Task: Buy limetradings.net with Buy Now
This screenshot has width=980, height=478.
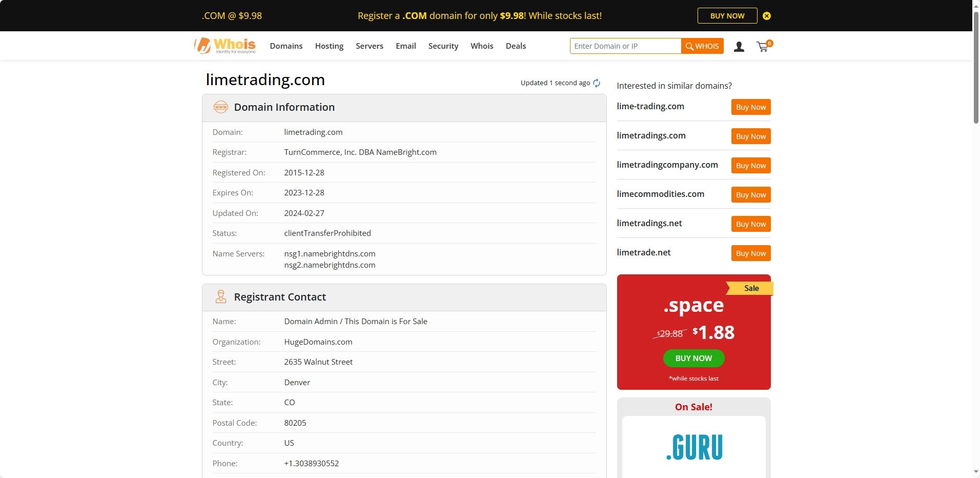Action: coord(751,224)
